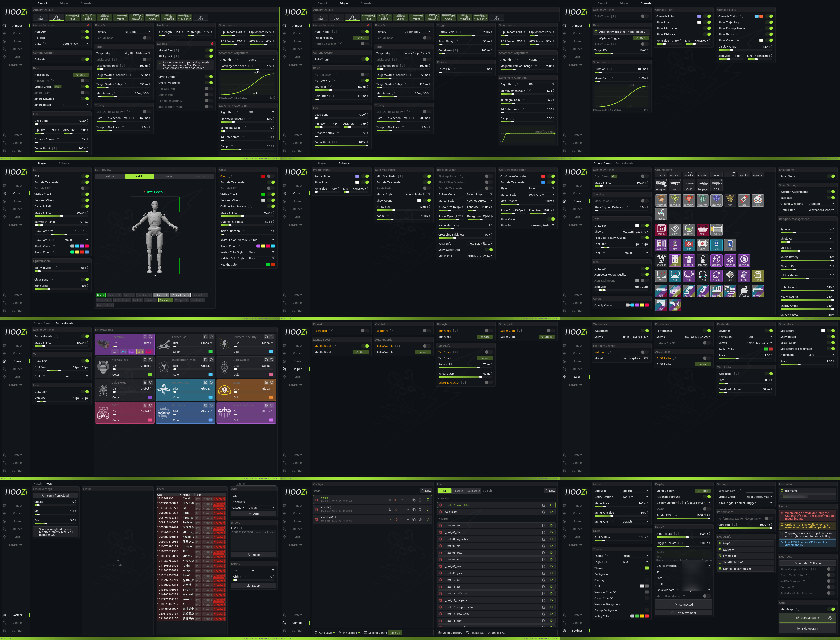This screenshot has width=840, height=640.
Task: Delete the machine0811 config
Action: pos(317,519)
